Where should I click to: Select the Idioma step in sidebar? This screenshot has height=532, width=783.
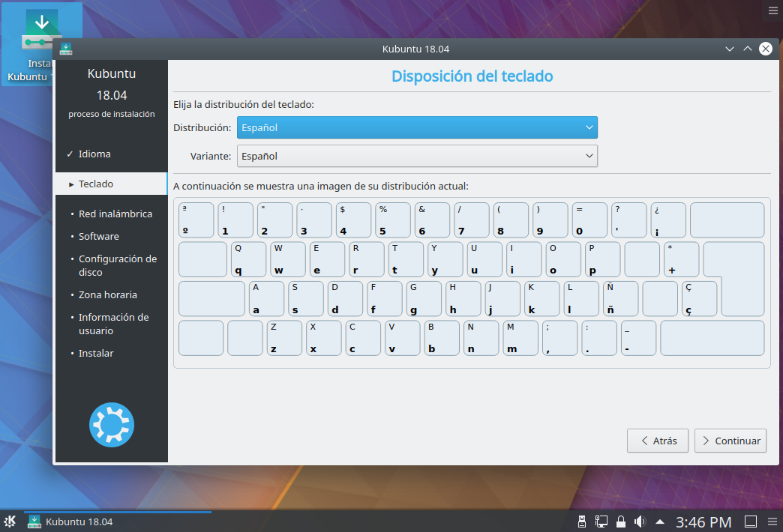tap(94, 154)
